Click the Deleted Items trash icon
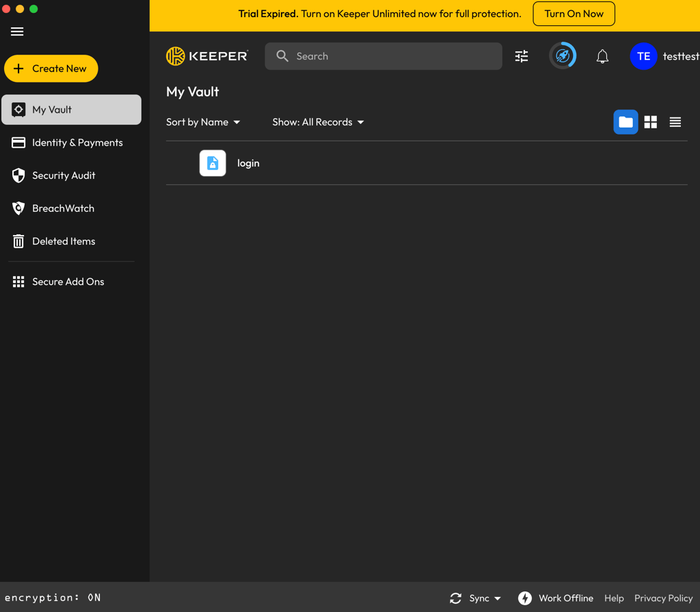 click(18, 241)
